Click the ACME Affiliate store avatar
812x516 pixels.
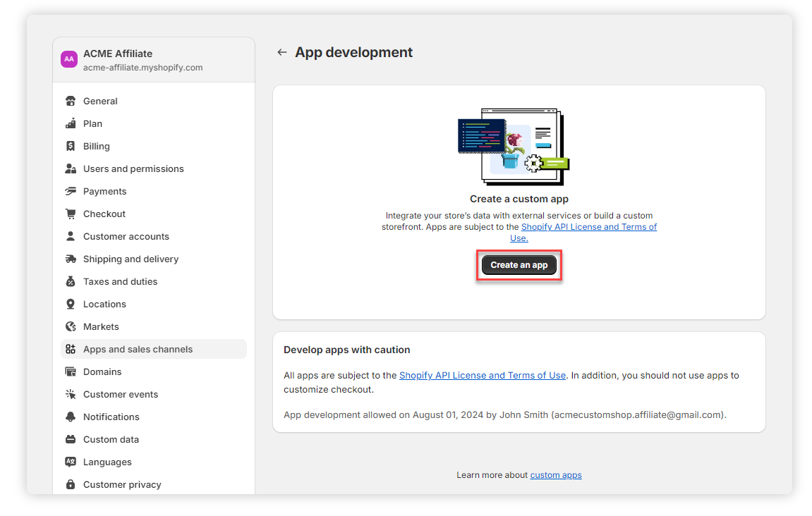point(68,59)
